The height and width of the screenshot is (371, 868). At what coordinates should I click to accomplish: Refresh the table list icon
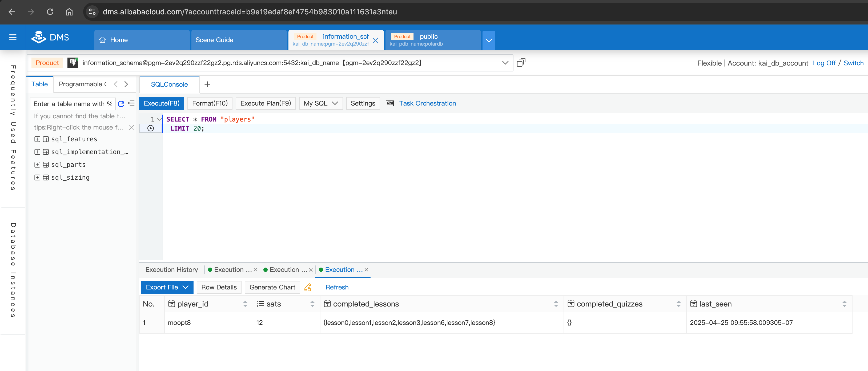coord(121,104)
